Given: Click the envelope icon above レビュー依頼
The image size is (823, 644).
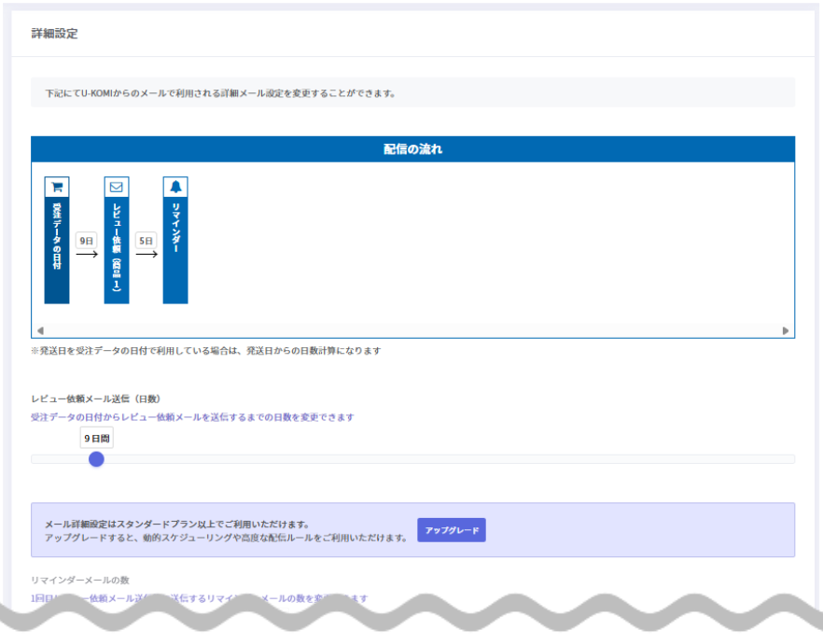Looking at the screenshot, I should (x=117, y=187).
